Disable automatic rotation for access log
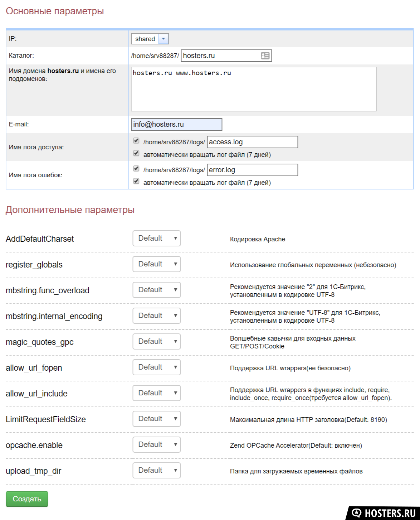This screenshot has width=420, height=520. tap(136, 153)
